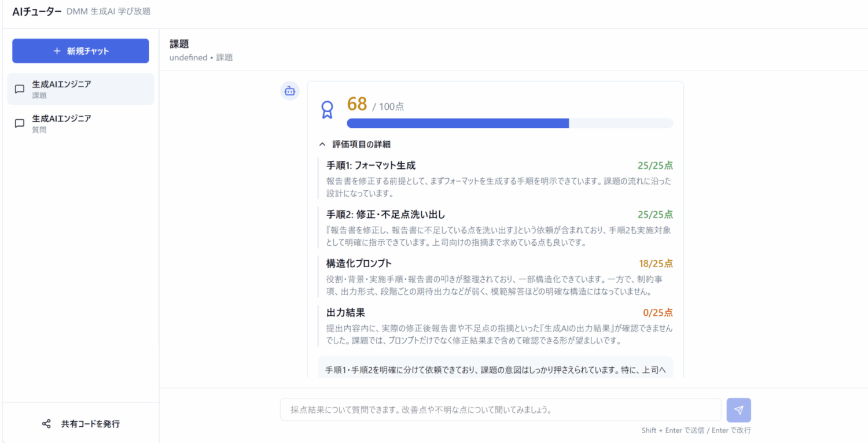The width and height of the screenshot is (868, 443).
Task: Click the undefined • 課題 breadcrumb text
Action: 201,57
